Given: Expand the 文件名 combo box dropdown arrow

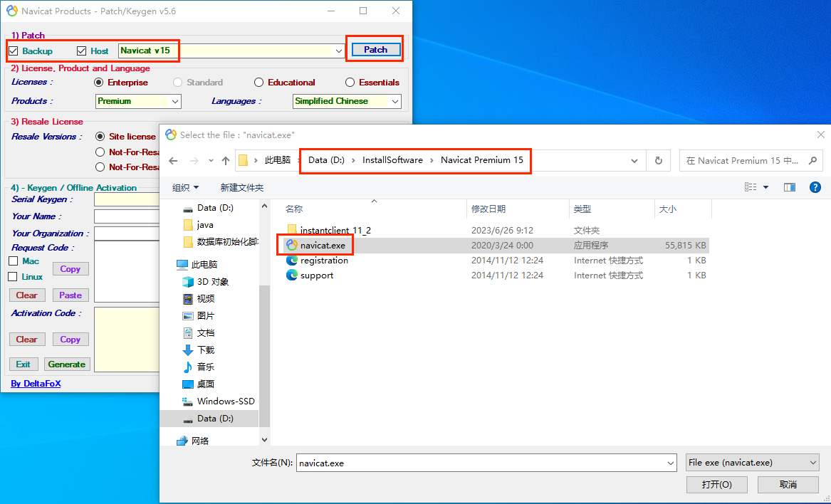Looking at the screenshot, I should pos(670,463).
